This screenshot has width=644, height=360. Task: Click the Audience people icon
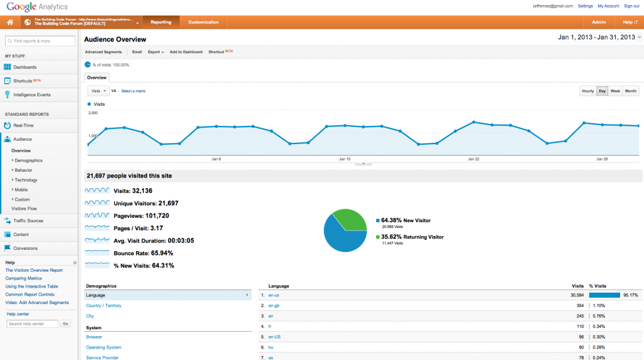point(8,139)
